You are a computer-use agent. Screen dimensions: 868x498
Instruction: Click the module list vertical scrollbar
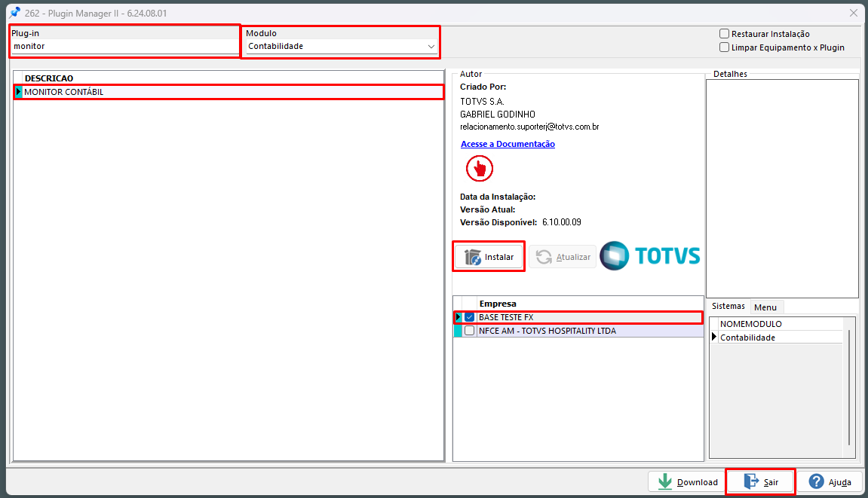[x=849, y=387]
